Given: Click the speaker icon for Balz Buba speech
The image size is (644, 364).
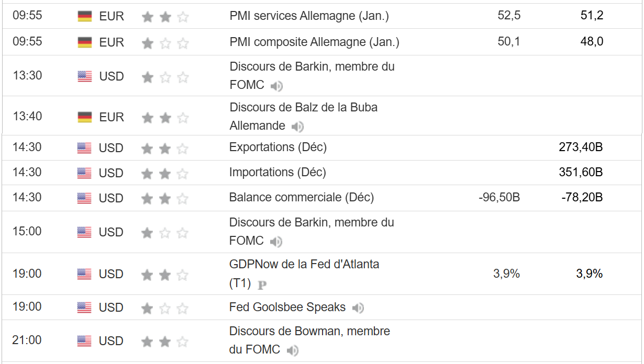Looking at the screenshot, I should click(297, 126).
